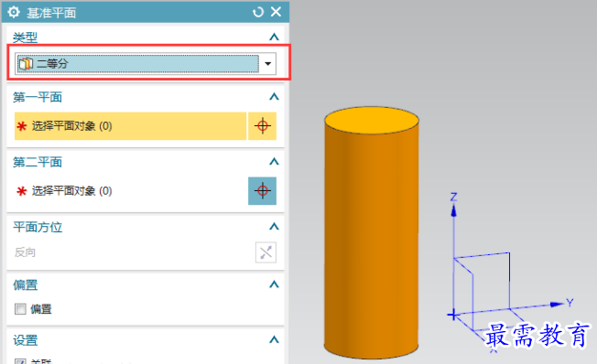Viewport: 597px width, 364px height.
Task: Open the 二等分 type dropdown arrow
Action: point(267,63)
